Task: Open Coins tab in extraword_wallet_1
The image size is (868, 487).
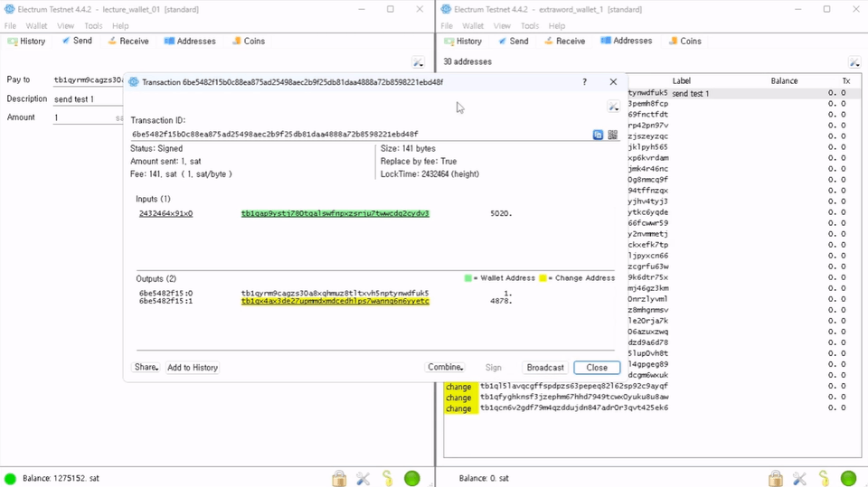Action: [684, 41]
